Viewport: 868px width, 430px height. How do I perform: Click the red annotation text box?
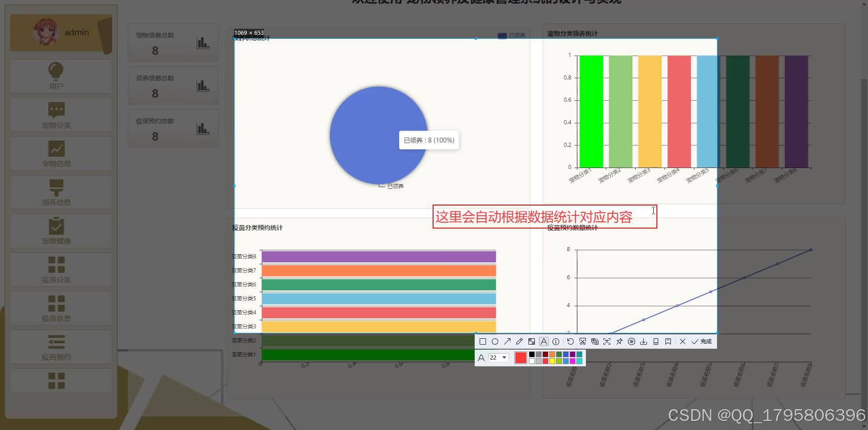click(545, 217)
